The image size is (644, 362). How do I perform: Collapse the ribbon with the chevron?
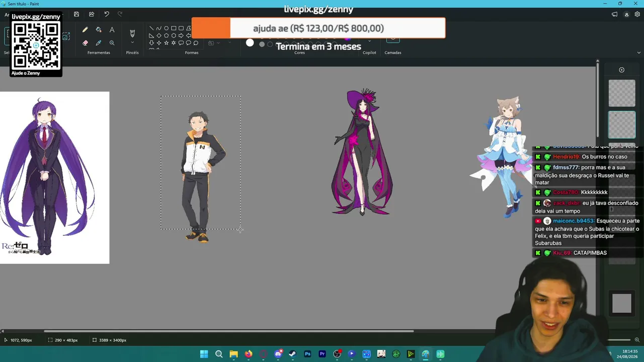pos(639,52)
